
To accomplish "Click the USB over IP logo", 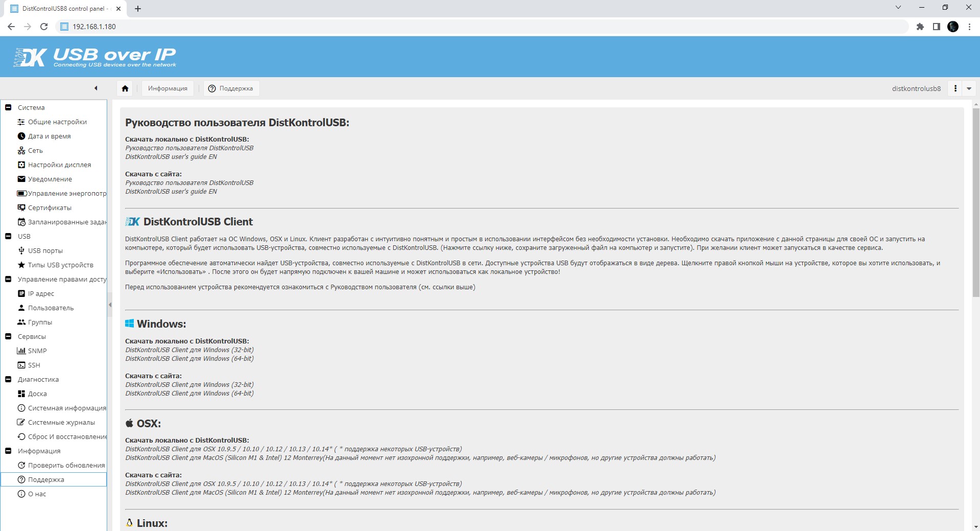I will (95, 57).
